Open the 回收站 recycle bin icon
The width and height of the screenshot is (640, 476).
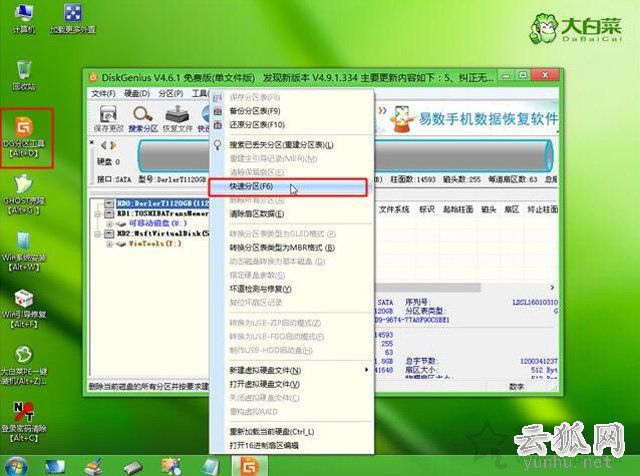[24, 75]
